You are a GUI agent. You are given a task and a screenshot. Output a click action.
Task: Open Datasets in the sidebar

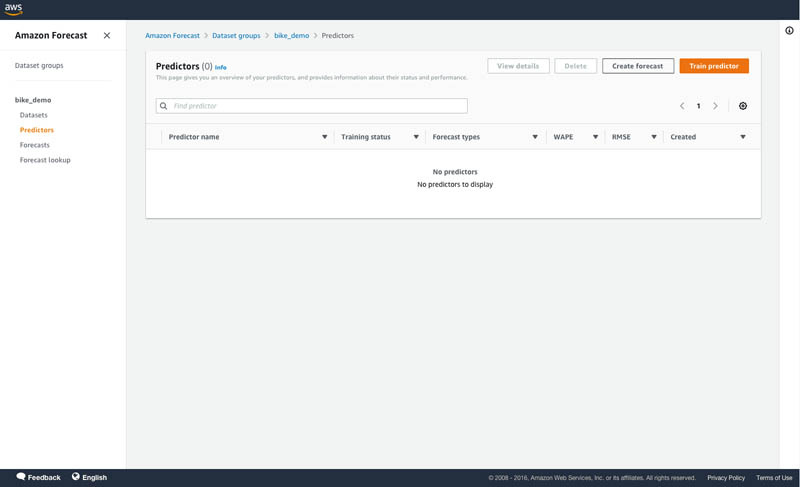coord(34,115)
